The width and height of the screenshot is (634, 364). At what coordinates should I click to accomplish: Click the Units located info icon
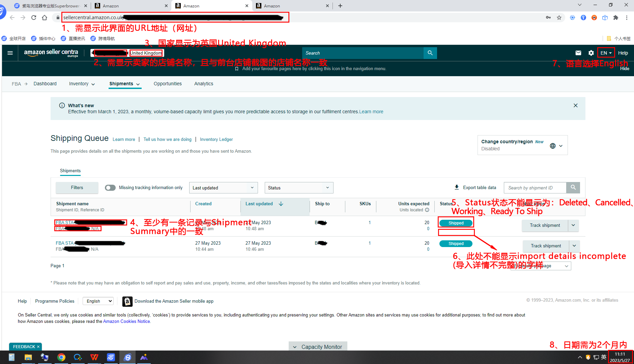coord(427,210)
